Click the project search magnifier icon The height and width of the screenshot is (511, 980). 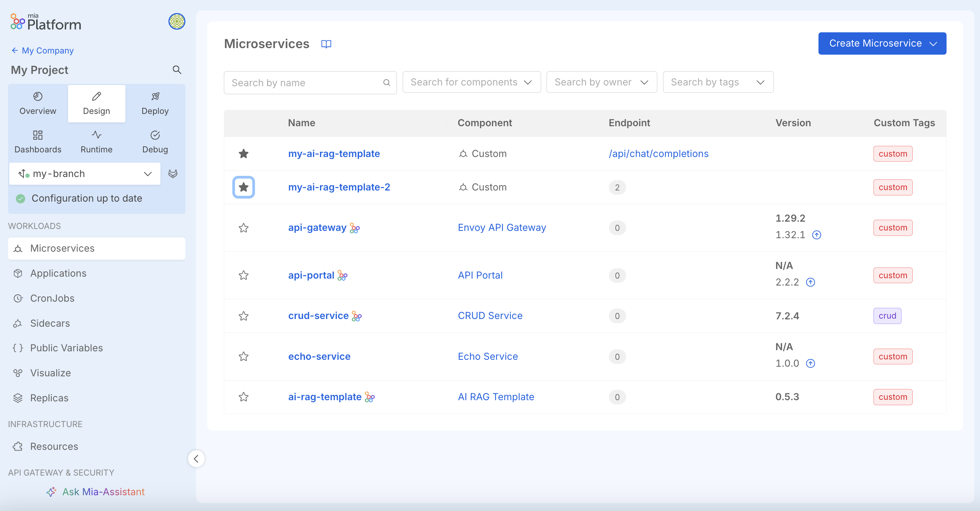click(x=177, y=70)
